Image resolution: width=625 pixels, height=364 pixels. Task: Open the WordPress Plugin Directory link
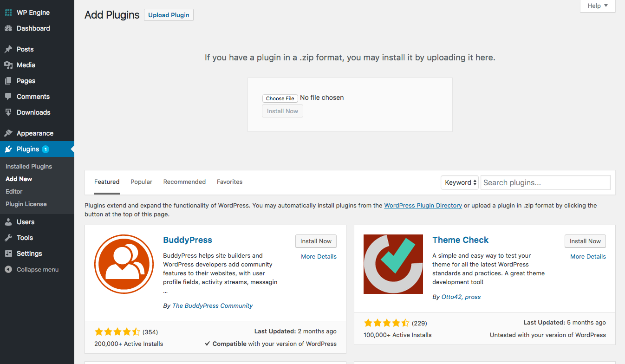click(x=423, y=205)
